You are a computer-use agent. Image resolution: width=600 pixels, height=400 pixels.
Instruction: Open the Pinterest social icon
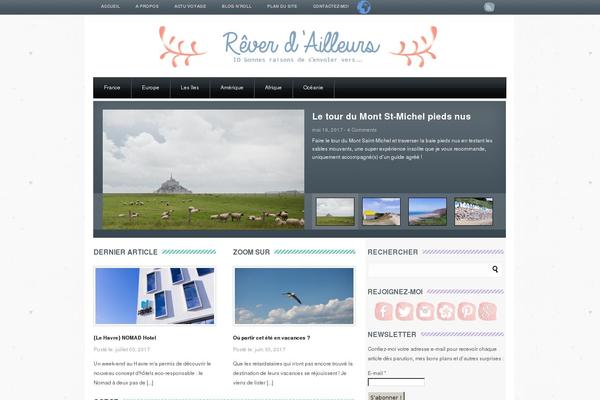click(466, 311)
